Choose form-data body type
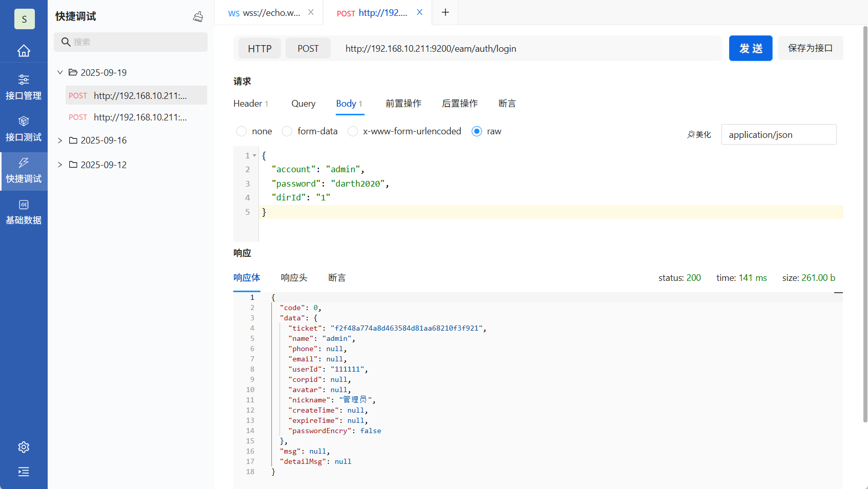The image size is (868, 489). pyautogui.click(x=287, y=131)
